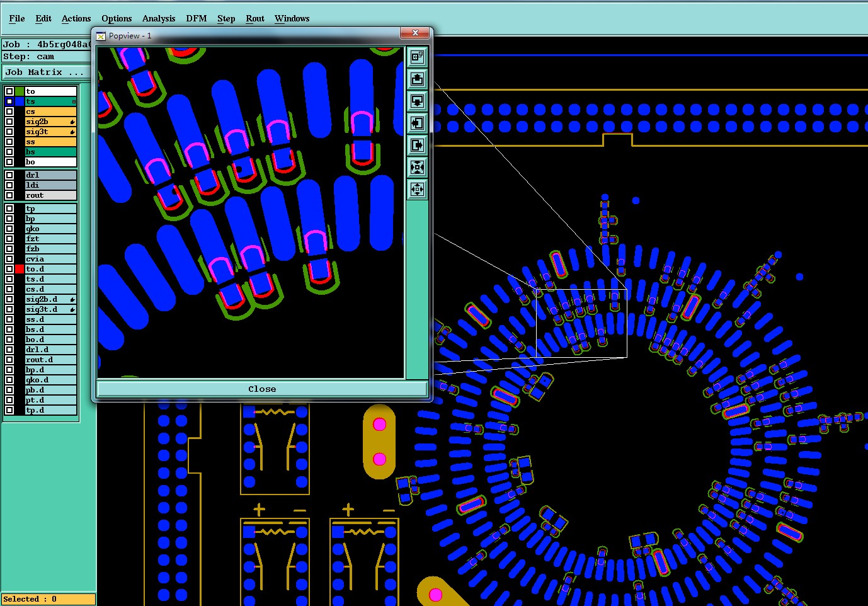
Task: Click the Close button in Popview
Action: (262, 389)
